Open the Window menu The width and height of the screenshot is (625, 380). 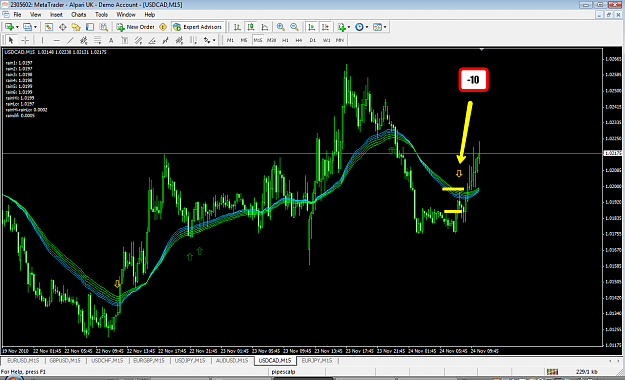click(126, 14)
